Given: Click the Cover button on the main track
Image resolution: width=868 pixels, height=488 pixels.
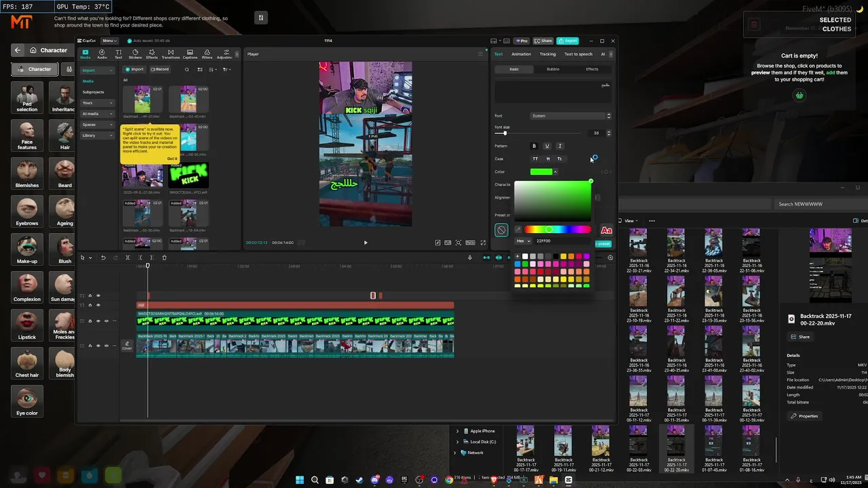Looking at the screenshot, I should (127, 346).
